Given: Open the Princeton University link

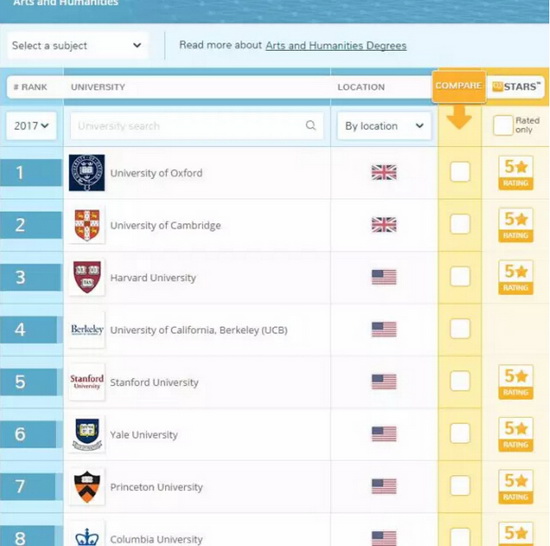Looking at the screenshot, I should [x=156, y=487].
